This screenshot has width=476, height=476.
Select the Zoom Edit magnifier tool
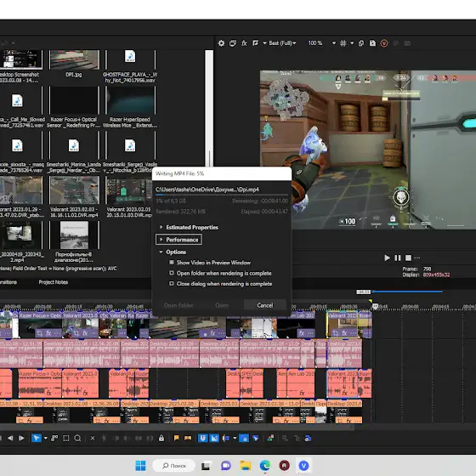pyautogui.click(x=77, y=438)
